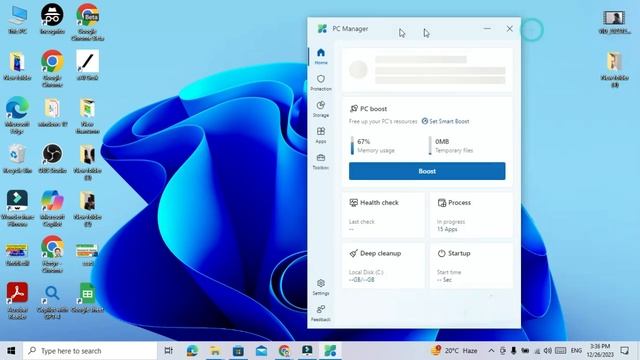Viewport: 640px width, 360px height.
Task: Open Microsoft Edge from the taskbar
Action: click(x=192, y=351)
